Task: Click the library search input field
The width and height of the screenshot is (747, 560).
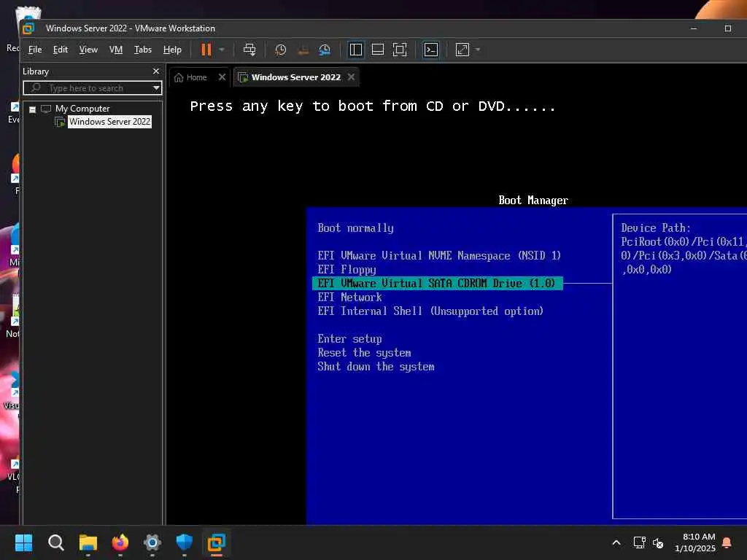Action: 87,88
